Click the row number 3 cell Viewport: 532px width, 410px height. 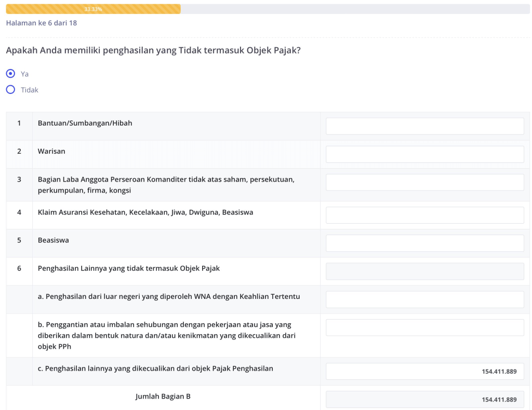pos(19,180)
